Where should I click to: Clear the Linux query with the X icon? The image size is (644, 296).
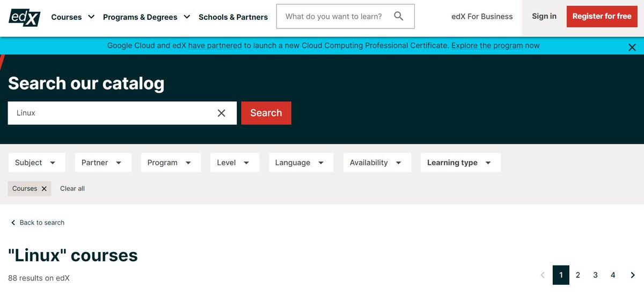point(222,113)
